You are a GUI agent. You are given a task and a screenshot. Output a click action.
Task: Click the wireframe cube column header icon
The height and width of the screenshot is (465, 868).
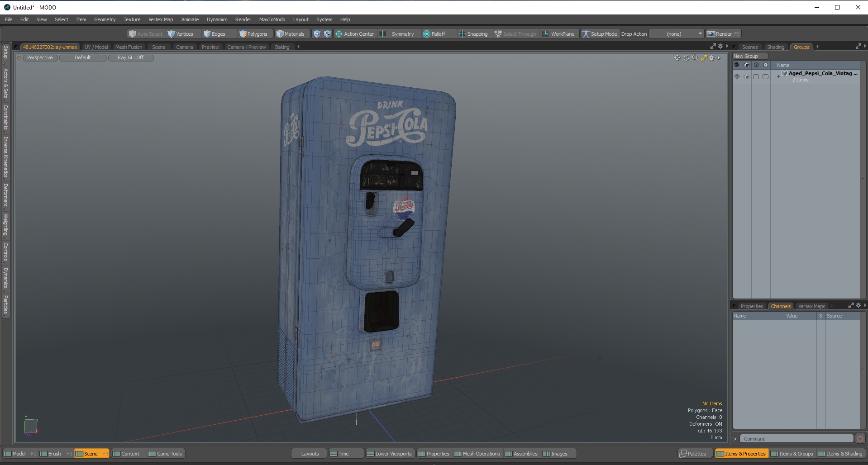pos(756,65)
